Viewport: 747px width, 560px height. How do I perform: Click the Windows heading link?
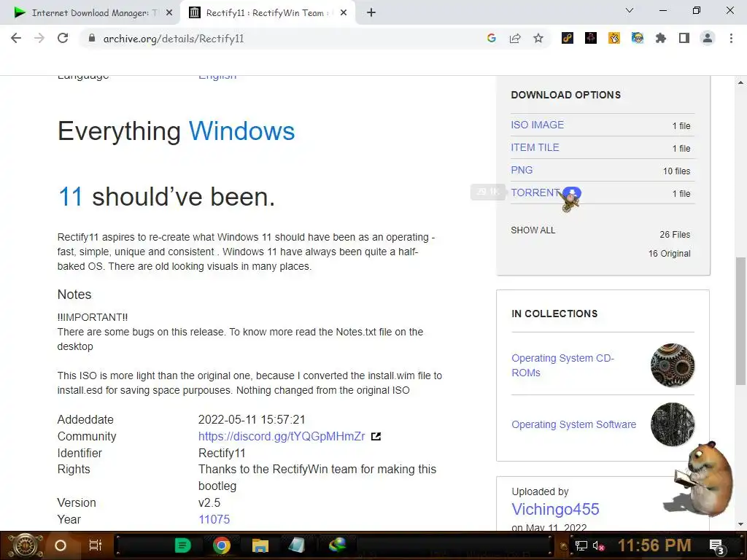coord(241,131)
